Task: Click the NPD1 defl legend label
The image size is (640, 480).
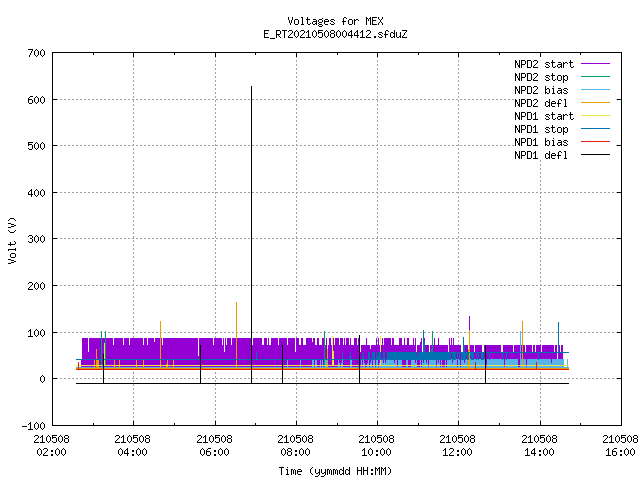Action: pyautogui.click(x=541, y=156)
